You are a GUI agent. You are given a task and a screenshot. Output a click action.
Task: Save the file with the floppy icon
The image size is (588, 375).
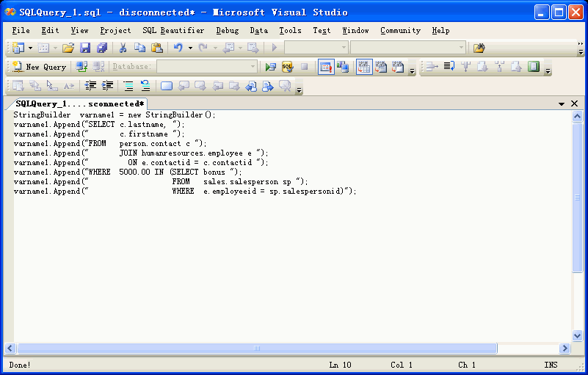(85, 48)
